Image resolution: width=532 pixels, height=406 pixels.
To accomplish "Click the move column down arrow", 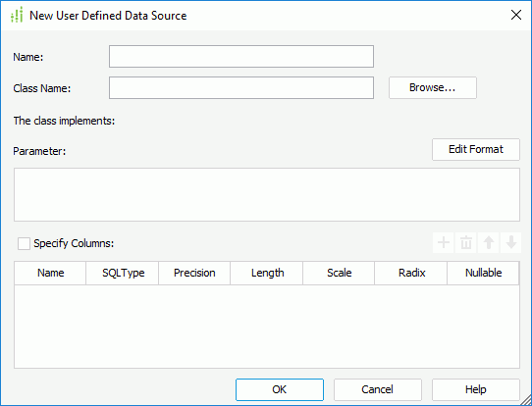I will (x=511, y=242).
